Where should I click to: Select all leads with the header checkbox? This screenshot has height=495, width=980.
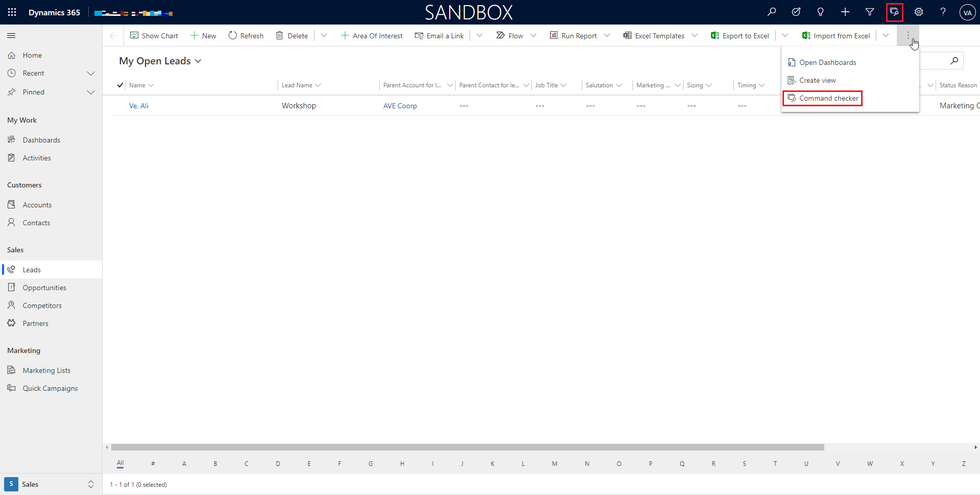pyautogui.click(x=119, y=85)
